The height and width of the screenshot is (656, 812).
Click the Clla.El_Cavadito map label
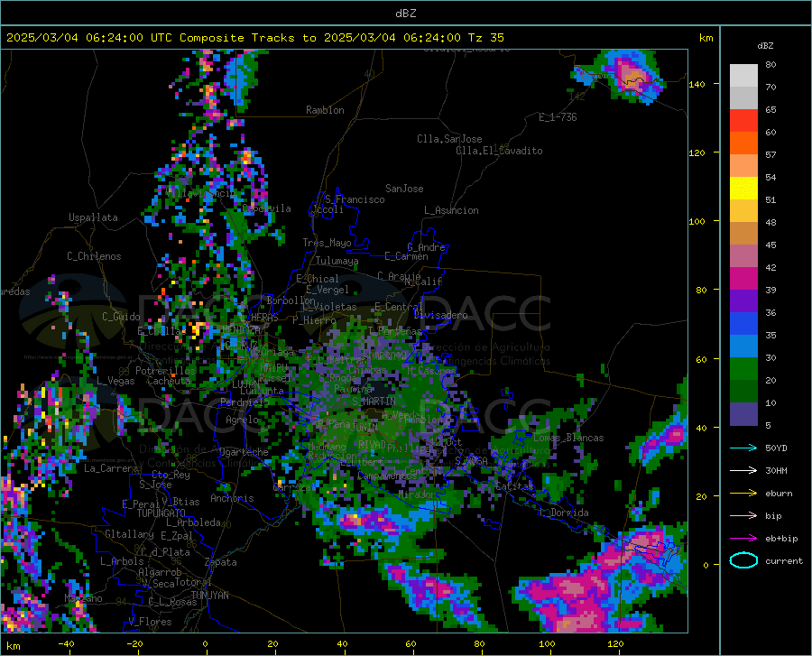pos(499,151)
